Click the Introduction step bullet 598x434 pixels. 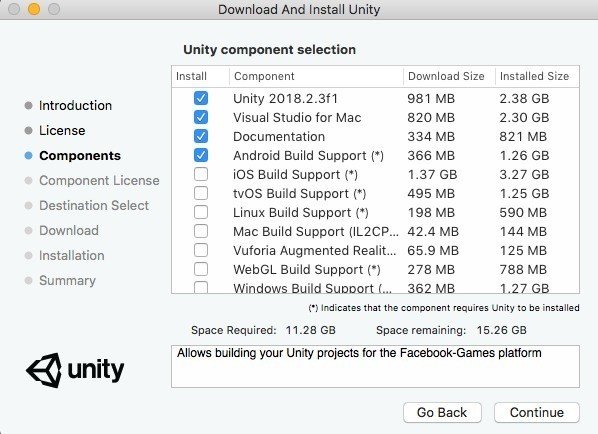(28, 105)
